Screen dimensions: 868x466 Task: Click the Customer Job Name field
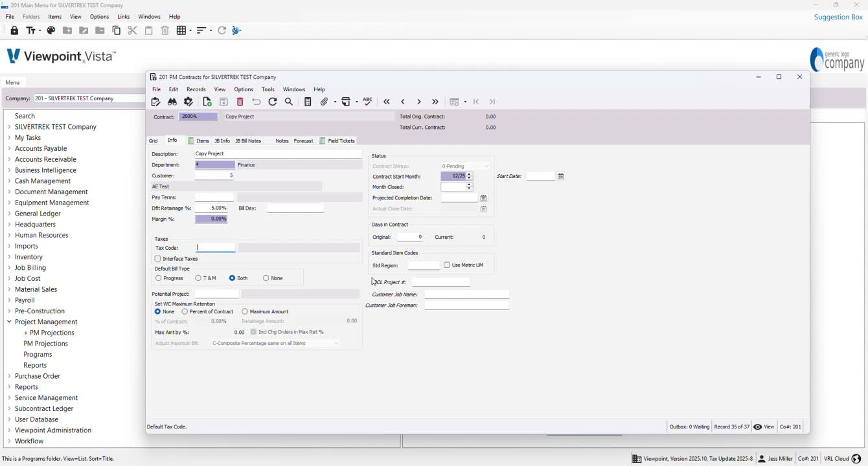pos(467,294)
